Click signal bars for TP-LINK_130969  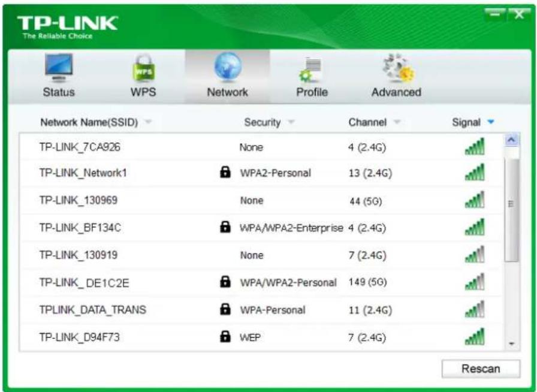click(x=475, y=200)
